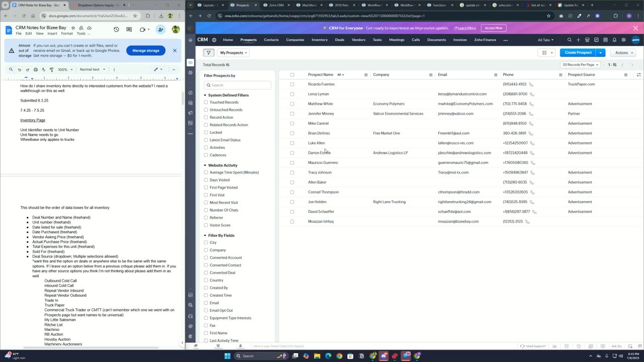Screen dimensions: 644x362
Task: Open the Insert menu in Google Docs
Action: click(52, 34)
